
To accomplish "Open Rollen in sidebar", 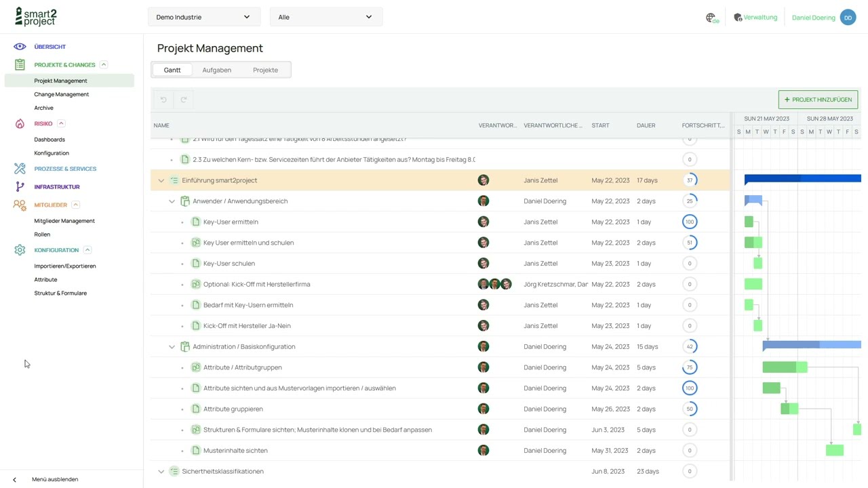I will tap(42, 235).
